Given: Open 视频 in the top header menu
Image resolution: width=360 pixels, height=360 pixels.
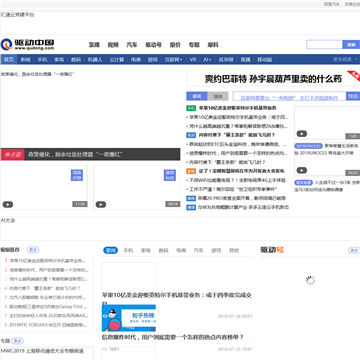Looking at the screenshot, I should tap(113, 45).
